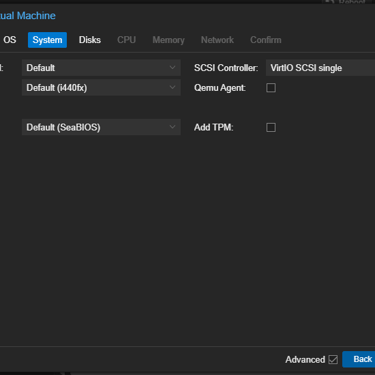Tick the Add TPM checkbox
Viewport: 375px width, 375px height.
(271, 127)
